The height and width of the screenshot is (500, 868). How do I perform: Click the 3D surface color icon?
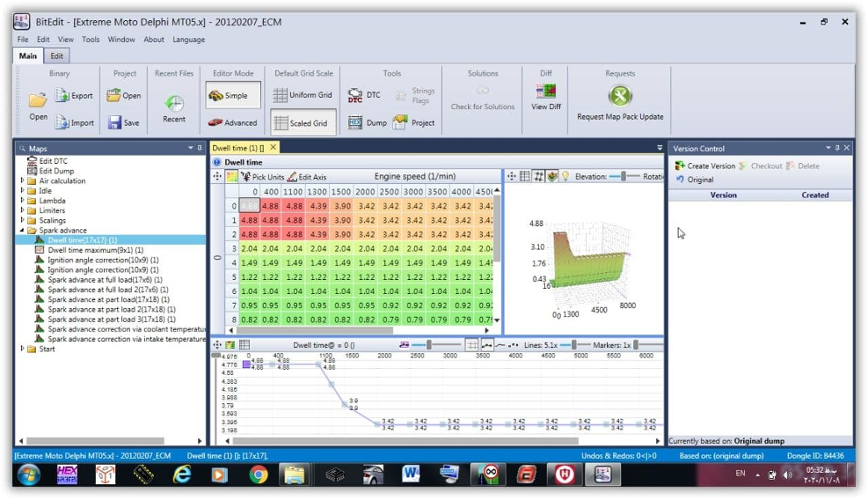click(552, 176)
